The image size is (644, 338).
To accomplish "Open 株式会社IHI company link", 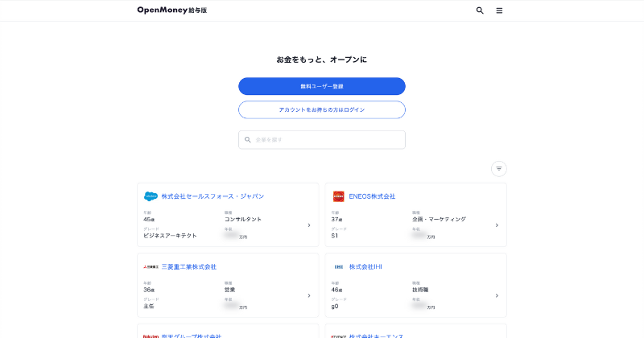I will pos(365,267).
